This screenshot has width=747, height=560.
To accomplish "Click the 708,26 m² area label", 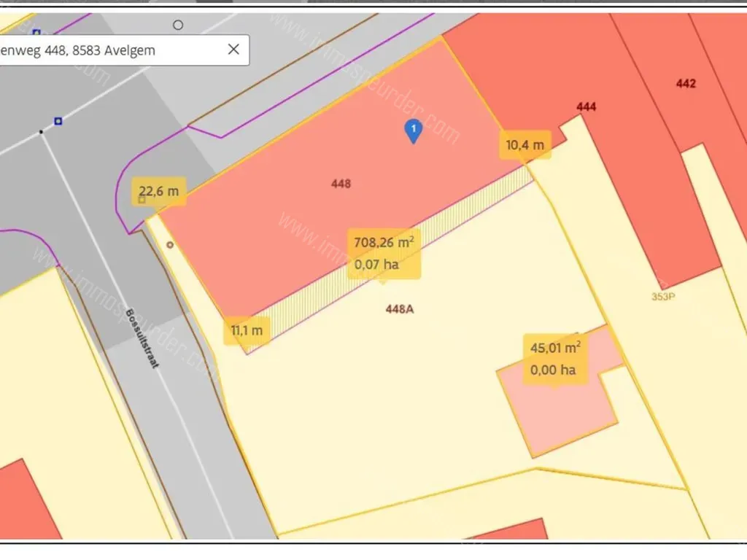I will click(x=384, y=252).
